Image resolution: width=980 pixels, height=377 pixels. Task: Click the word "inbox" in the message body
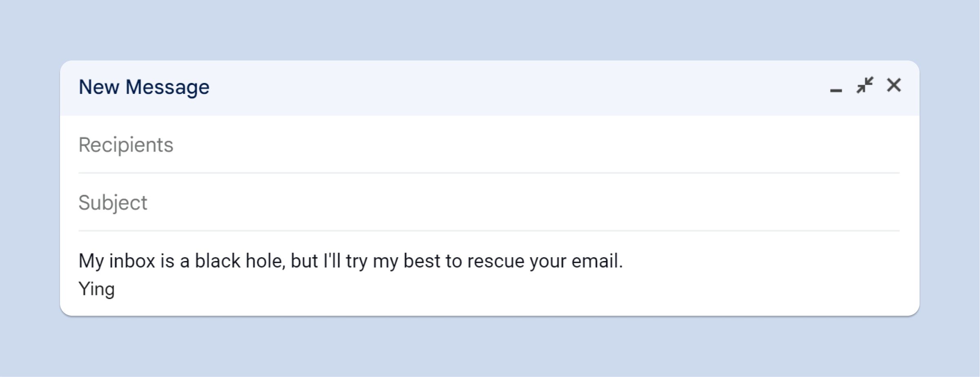(x=132, y=261)
